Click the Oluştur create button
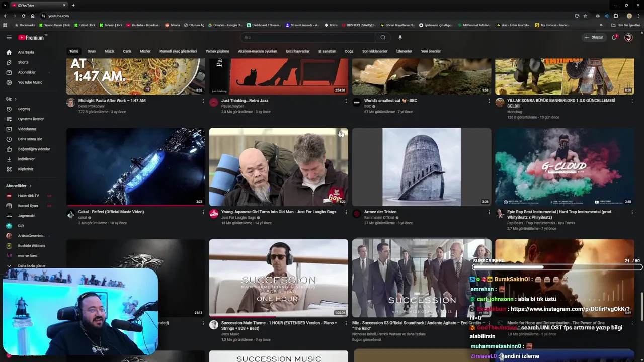 pyautogui.click(x=594, y=37)
